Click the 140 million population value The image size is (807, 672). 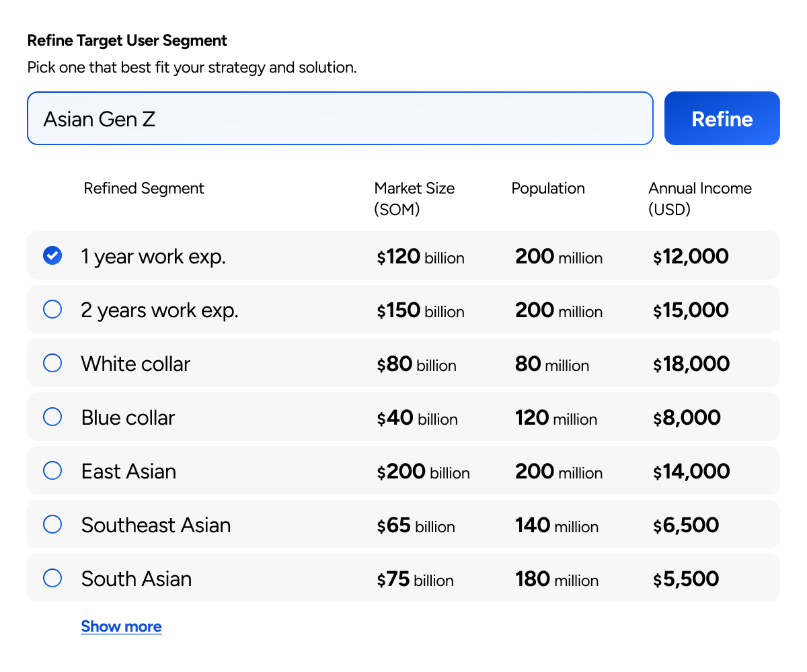click(557, 526)
